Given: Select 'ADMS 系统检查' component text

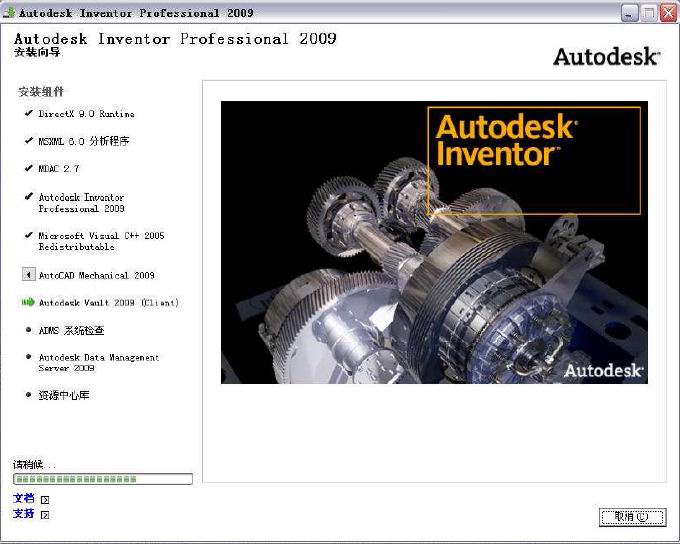Looking at the screenshot, I should (72, 330).
